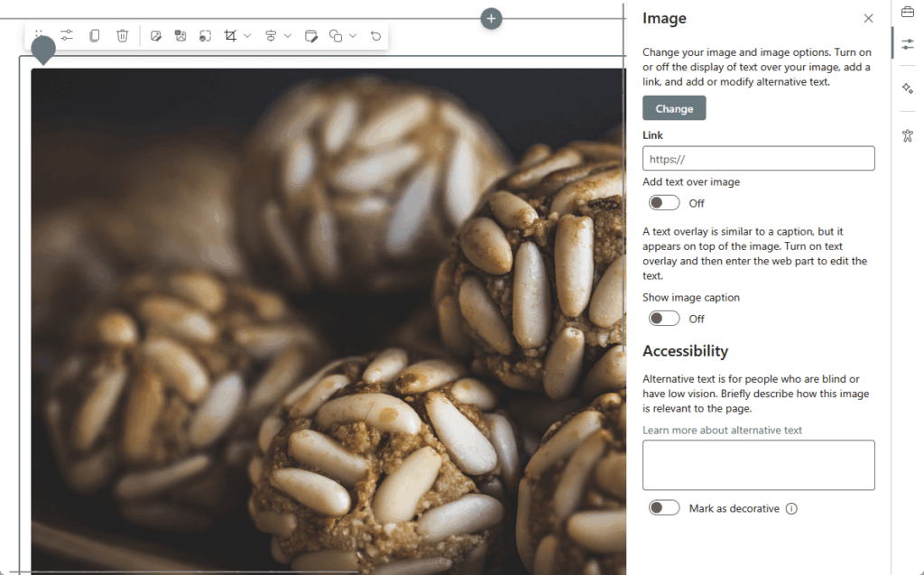Toggle Add text over image switch
This screenshot has width=924, height=575.
[664, 203]
